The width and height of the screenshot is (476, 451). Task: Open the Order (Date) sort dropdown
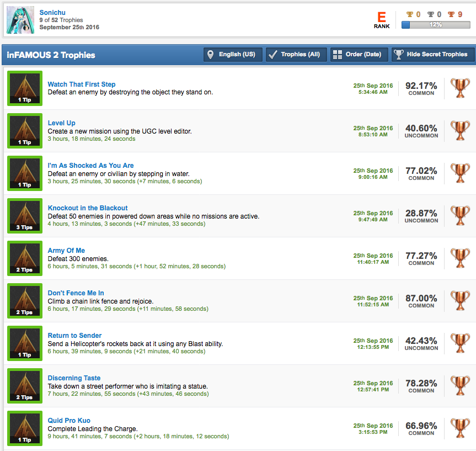(x=359, y=55)
